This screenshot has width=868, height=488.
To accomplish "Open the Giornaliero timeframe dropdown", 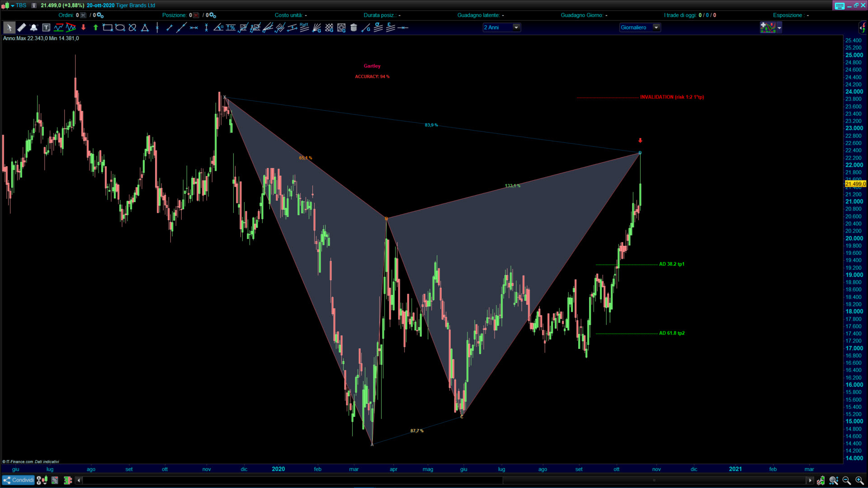I will pos(656,28).
